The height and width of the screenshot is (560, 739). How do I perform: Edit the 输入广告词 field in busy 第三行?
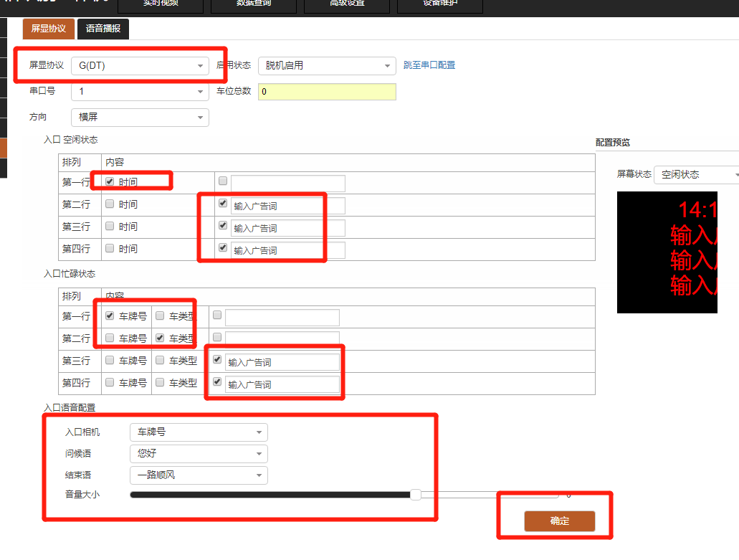[282, 362]
